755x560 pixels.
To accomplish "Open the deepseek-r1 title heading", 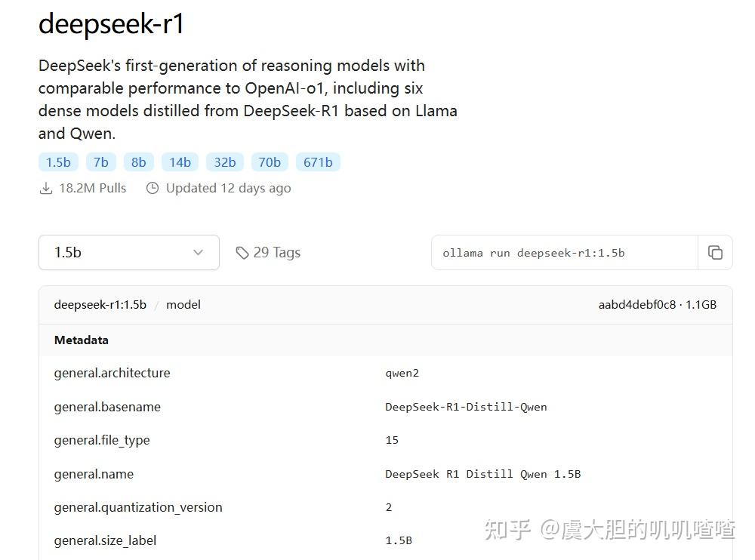I will [112, 24].
